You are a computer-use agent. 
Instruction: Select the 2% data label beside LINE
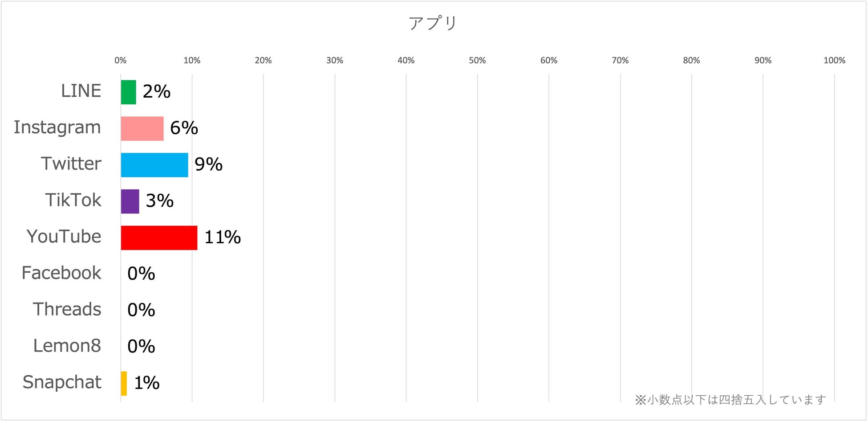[156, 92]
